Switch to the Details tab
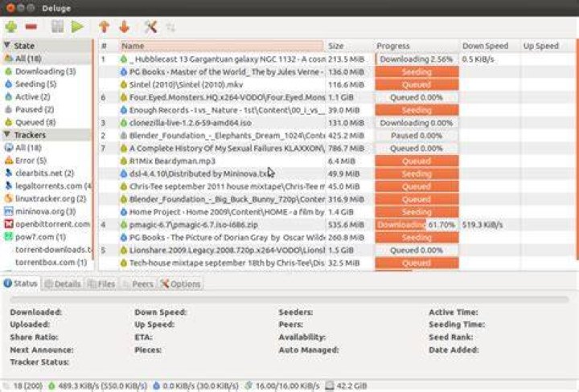The width and height of the screenshot is (579, 392). click(63, 284)
